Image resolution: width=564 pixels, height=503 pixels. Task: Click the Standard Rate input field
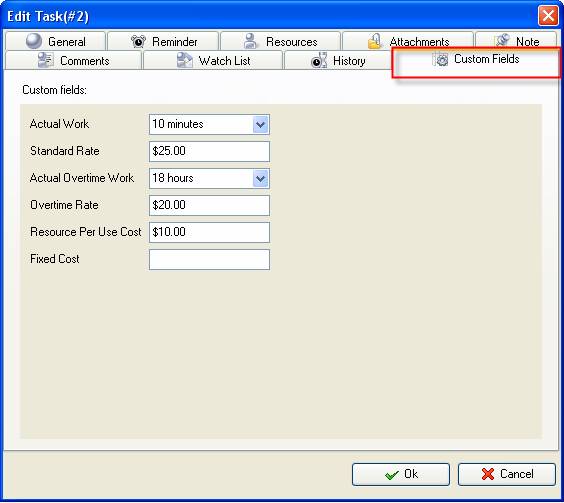point(209,151)
